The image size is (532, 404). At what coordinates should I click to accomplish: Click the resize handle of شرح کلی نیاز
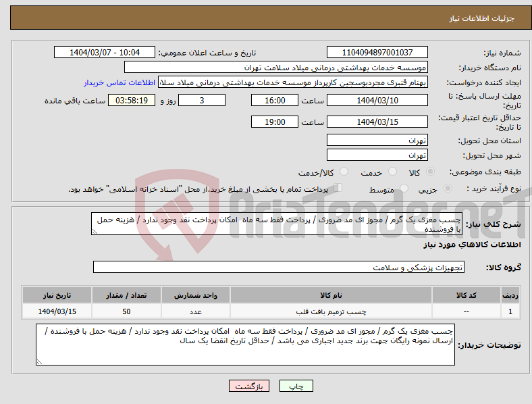click(x=95, y=232)
